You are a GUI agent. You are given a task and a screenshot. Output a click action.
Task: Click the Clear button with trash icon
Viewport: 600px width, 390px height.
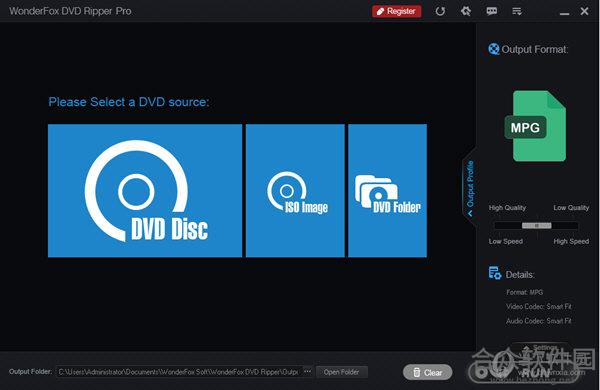427,372
